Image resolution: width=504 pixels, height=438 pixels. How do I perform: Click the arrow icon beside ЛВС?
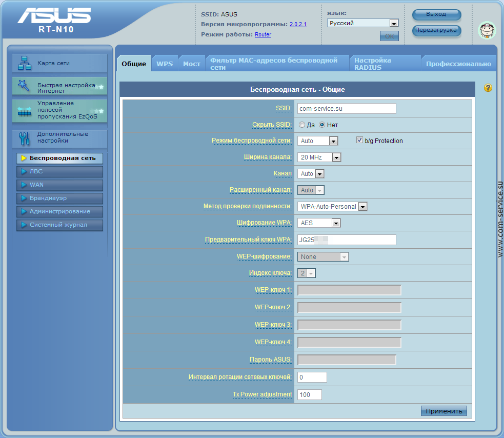[x=24, y=172]
